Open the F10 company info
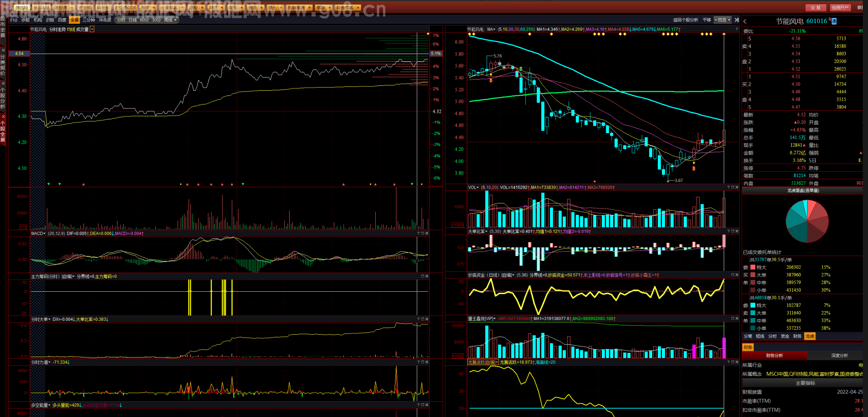 pyautogui.click(x=14, y=20)
